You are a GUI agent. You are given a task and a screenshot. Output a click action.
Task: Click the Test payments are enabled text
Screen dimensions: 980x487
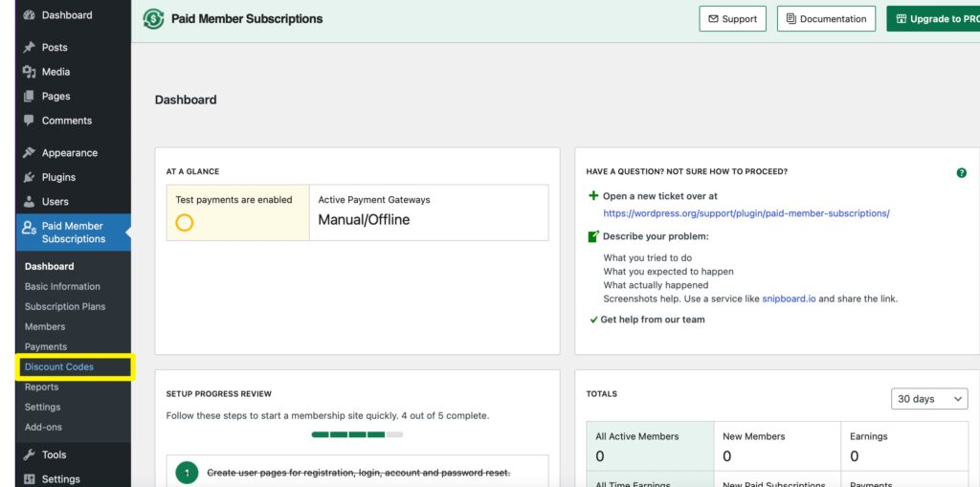point(234,200)
